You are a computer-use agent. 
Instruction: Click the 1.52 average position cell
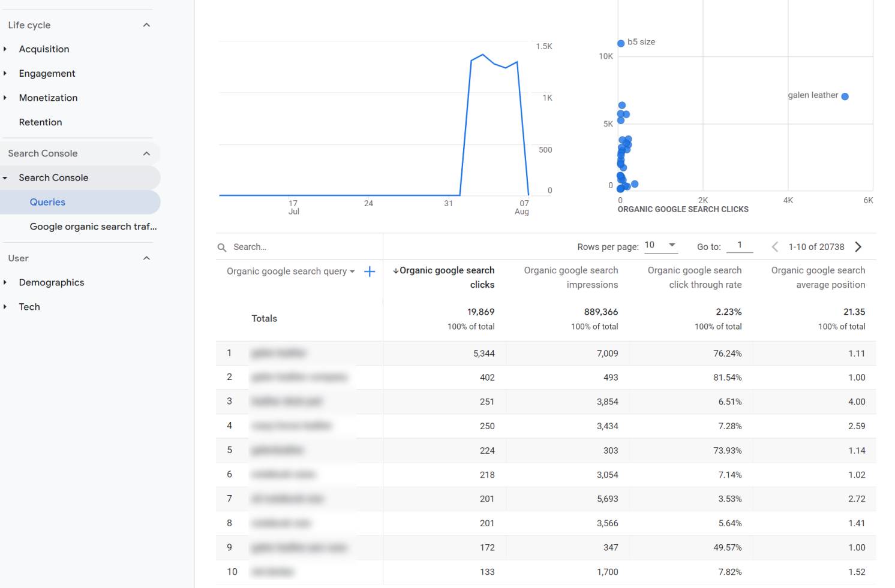857,572
